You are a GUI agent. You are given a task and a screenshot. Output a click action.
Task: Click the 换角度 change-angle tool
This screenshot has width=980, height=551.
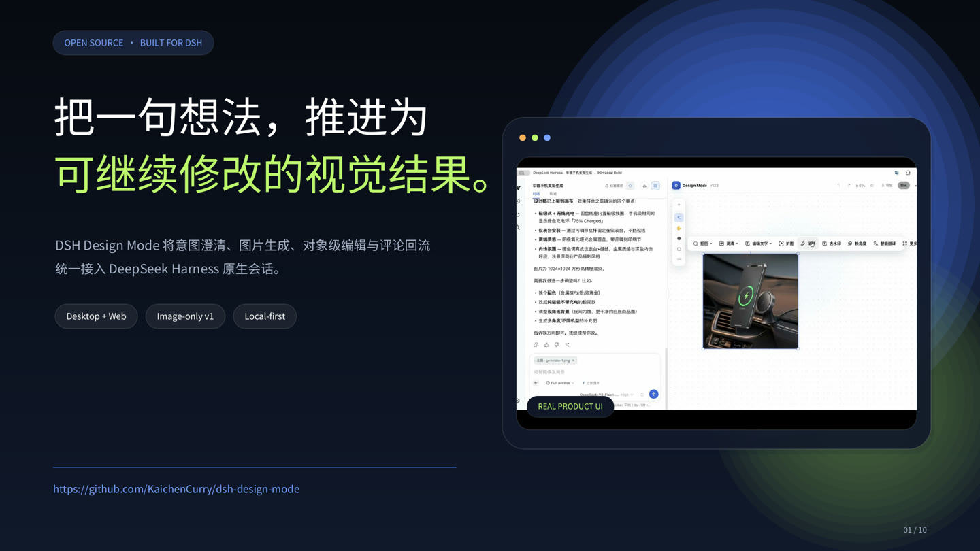pyautogui.click(x=857, y=244)
